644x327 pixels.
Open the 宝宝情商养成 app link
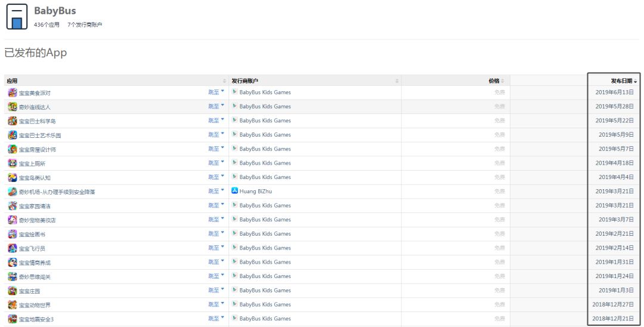point(35,263)
